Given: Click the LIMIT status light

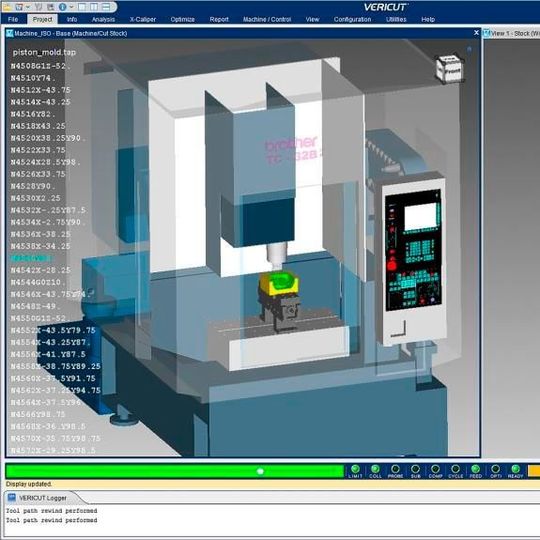Looking at the screenshot, I should click(355, 469).
